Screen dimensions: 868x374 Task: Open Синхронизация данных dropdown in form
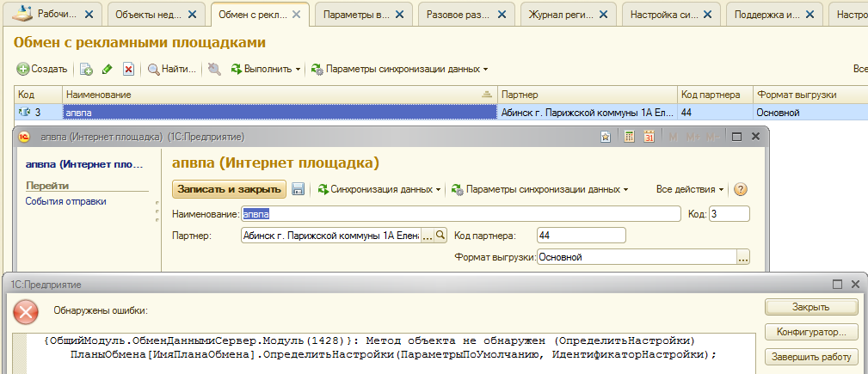point(379,189)
